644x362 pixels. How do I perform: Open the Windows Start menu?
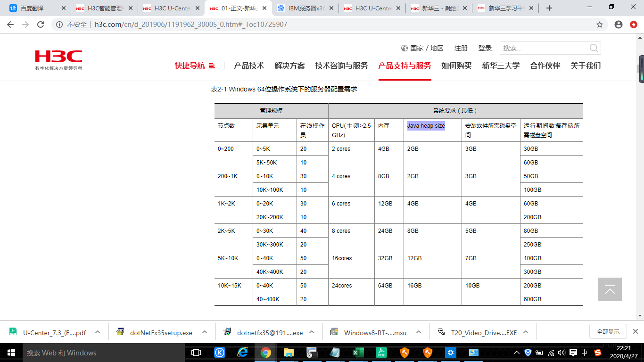coord(10,353)
